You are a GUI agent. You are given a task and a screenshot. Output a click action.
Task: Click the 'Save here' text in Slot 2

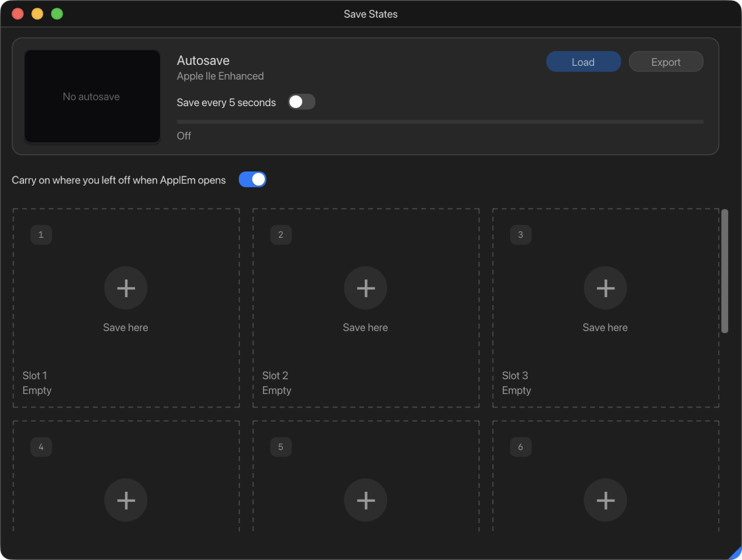pyautogui.click(x=365, y=327)
